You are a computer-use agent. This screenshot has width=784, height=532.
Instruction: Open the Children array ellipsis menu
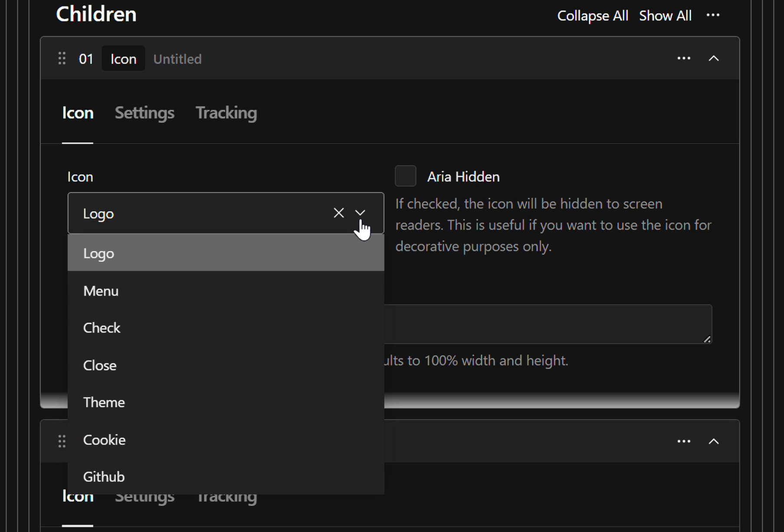713,15
